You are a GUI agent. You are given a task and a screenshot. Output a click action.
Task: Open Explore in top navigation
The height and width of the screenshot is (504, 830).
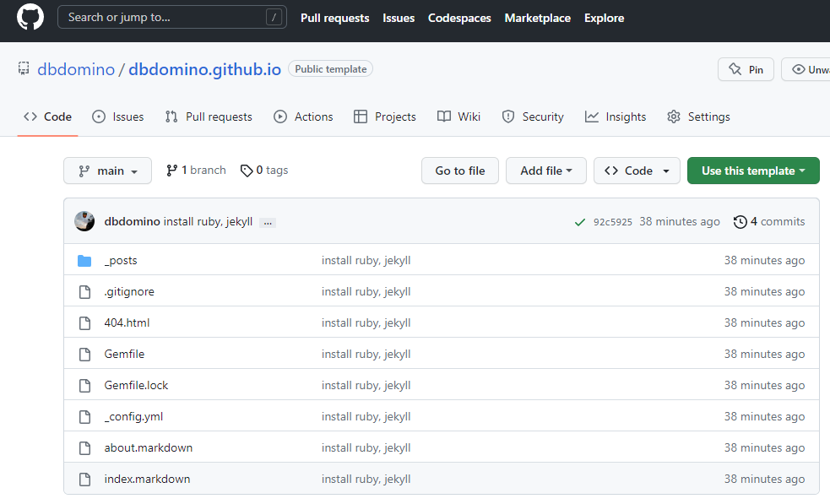pyautogui.click(x=604, y=18)
